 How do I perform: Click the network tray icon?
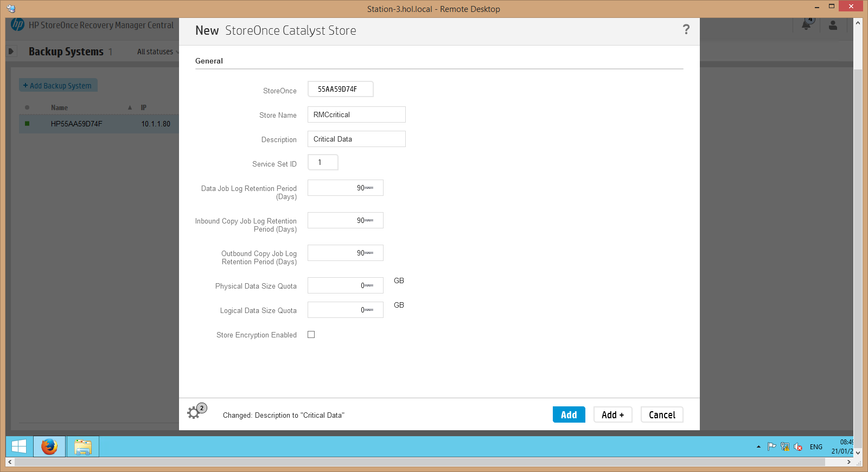pos(785,447)
